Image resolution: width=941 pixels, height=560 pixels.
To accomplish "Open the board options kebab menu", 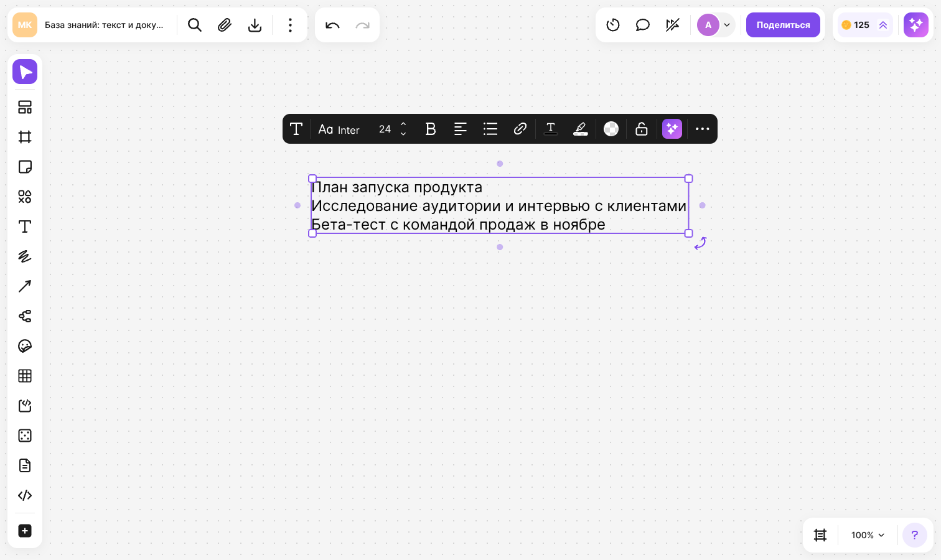I will click(290, 25).
